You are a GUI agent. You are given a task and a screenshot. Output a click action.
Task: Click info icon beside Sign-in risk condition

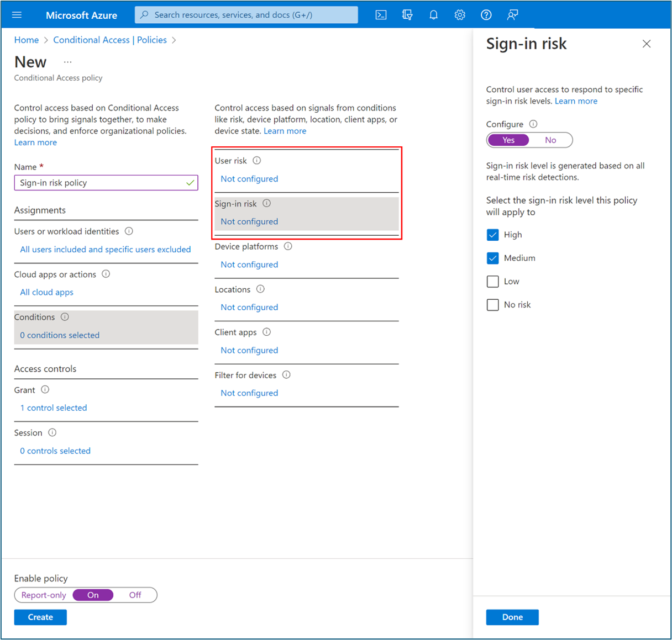point(267,203)
